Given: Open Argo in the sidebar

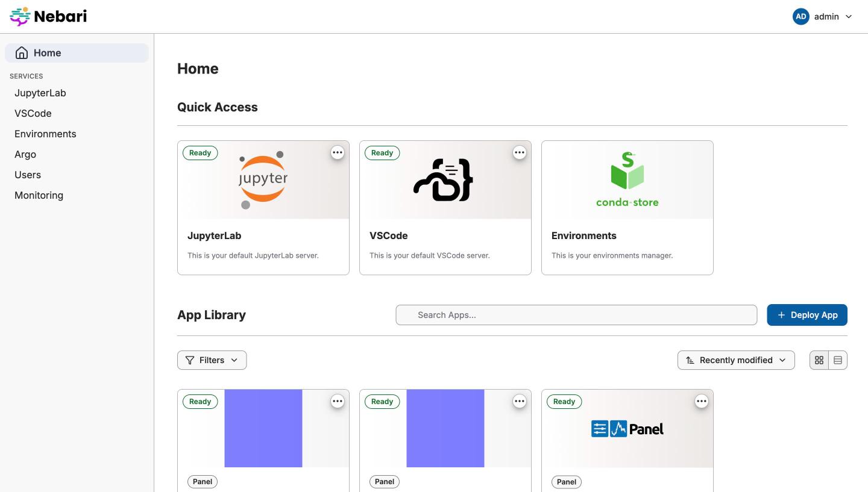Looking at the screenshot, I should coord(25,154).
